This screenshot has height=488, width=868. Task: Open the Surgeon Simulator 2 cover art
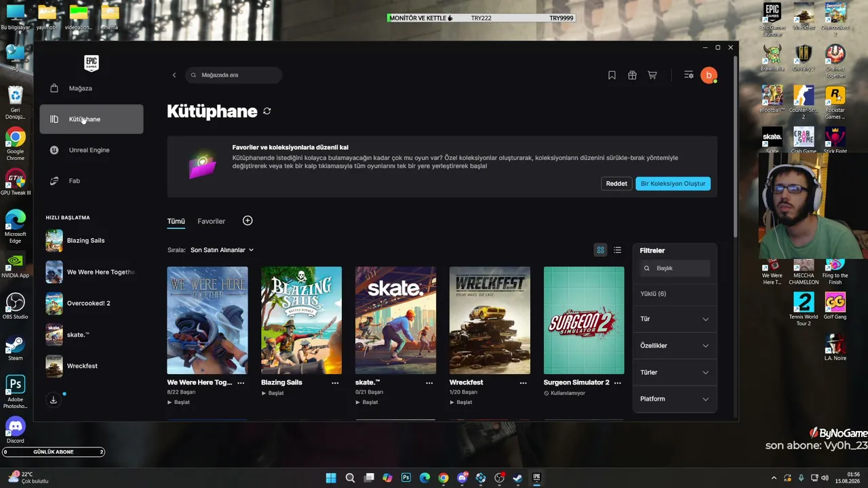(x=584, y=320)
